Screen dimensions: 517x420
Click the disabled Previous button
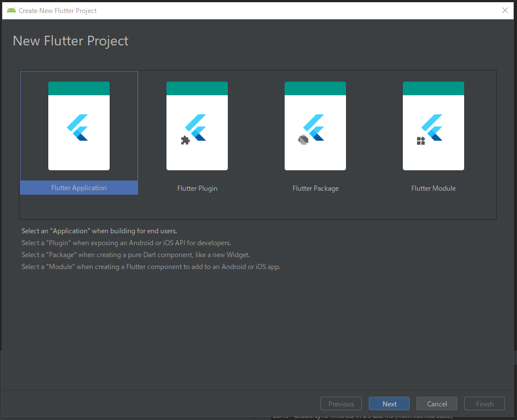coord(341,404)
